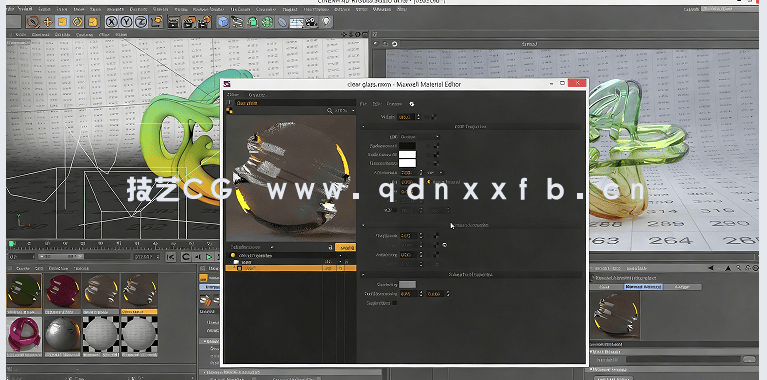Image resolution: width=767 pixels, height=380 pixels.
Task: Select the Rotate tool in Cinema 4D toolbar
Action: click(77, 22)
